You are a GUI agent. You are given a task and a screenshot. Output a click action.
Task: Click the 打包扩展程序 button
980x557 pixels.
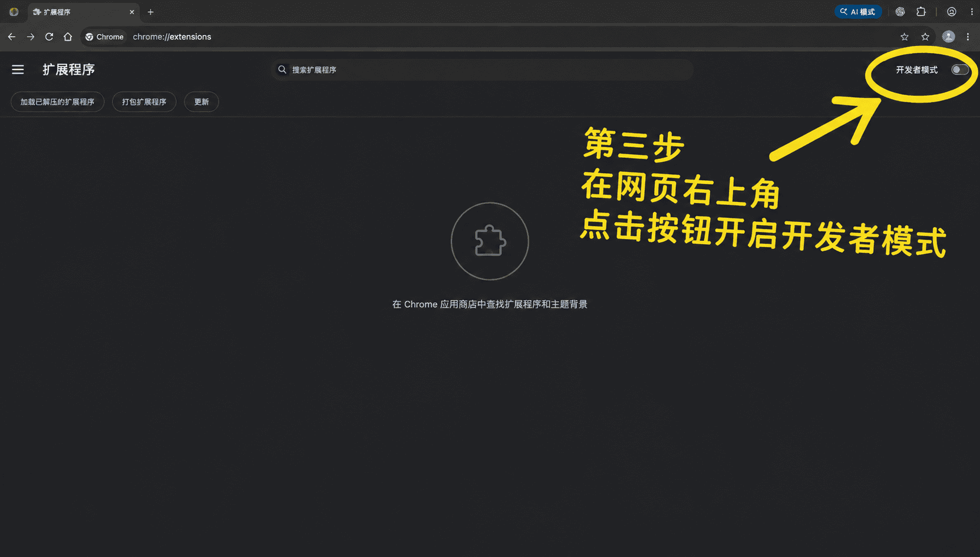144,102
